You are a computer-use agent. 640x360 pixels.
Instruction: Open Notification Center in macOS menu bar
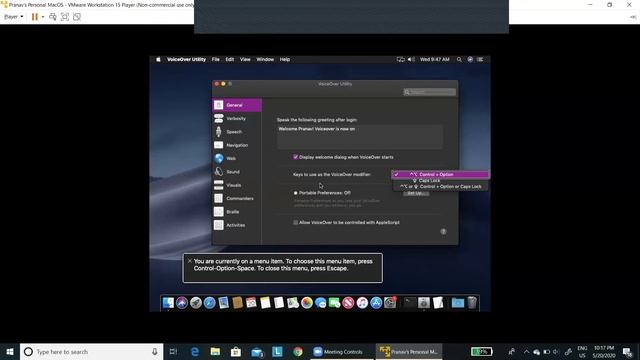pos(480,60)
